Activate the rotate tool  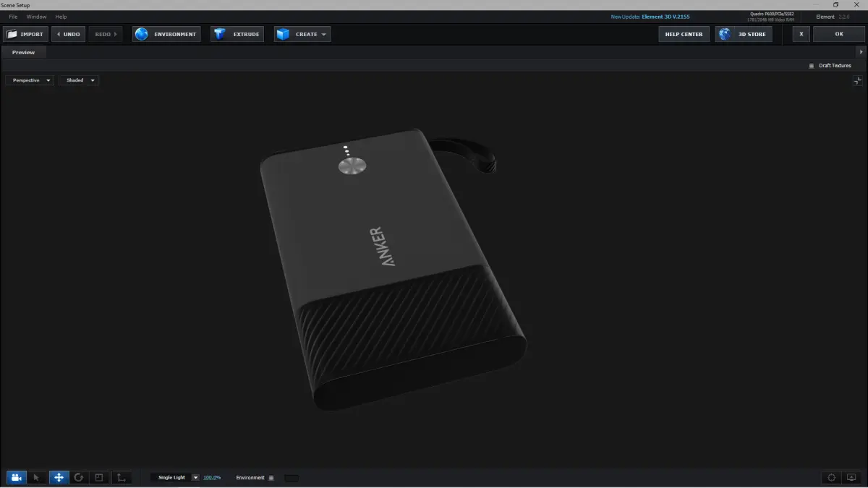click(x=79, y=477)
